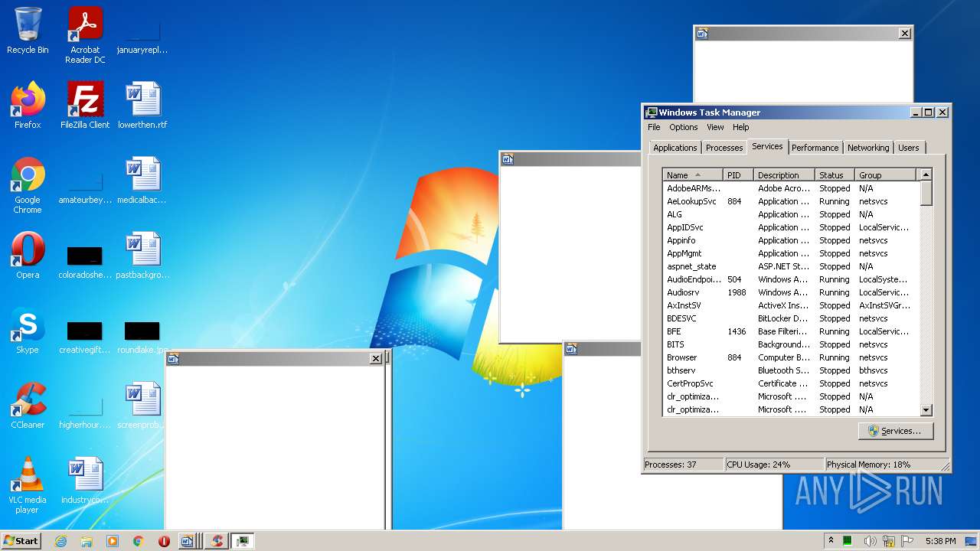Screen dimensions: 980x551
Task: Select the januaryrepl... desktop file
Action: click(x=142, y=35)
